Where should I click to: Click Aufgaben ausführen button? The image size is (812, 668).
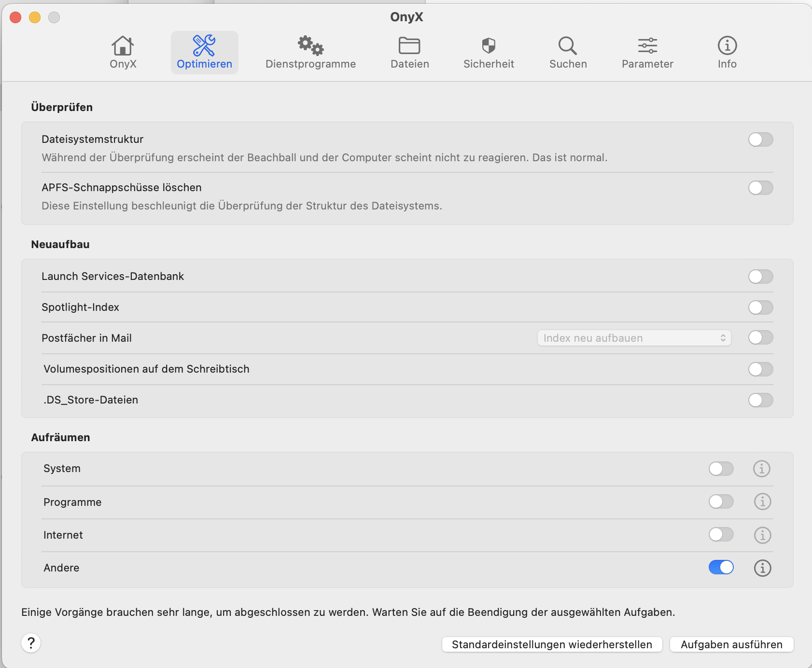click(x=732, y=644)
